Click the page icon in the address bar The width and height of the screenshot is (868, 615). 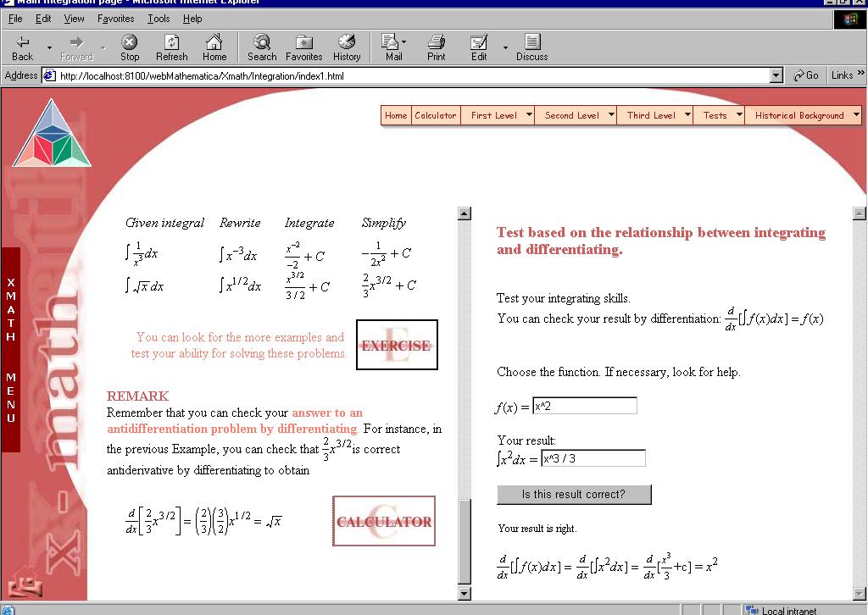click(x=50, y=75)
